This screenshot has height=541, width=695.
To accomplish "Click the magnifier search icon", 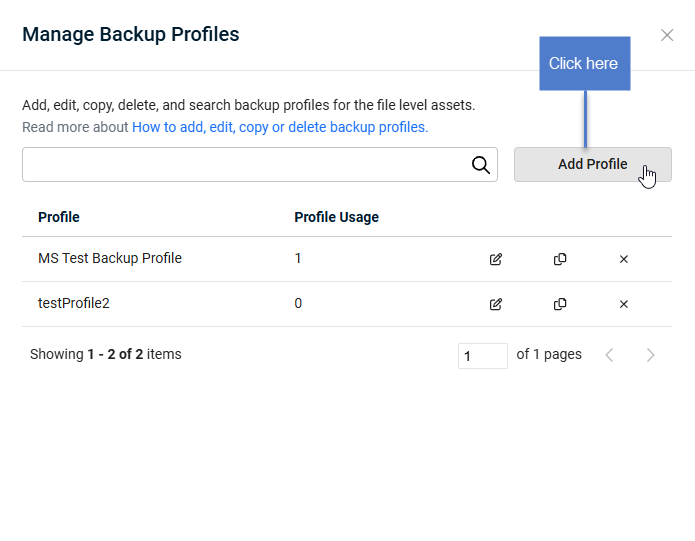I will pyautogui.click(x=481, y=165).
